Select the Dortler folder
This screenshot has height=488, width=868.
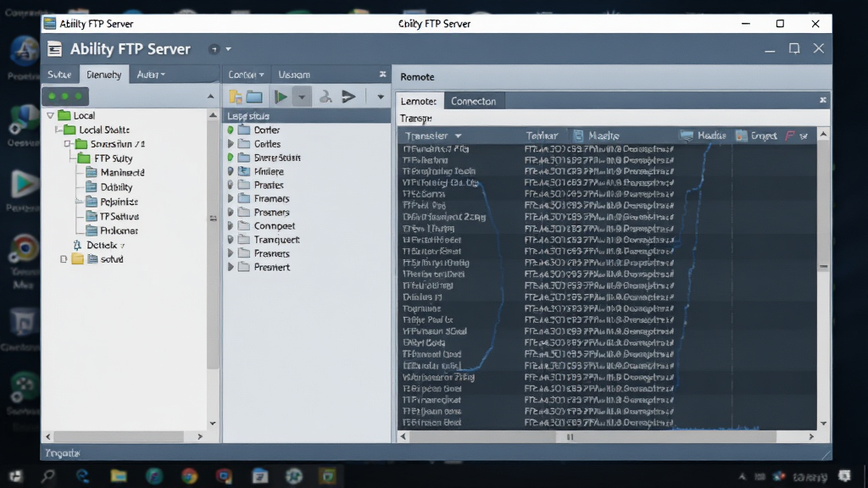[x=266, y=130]
